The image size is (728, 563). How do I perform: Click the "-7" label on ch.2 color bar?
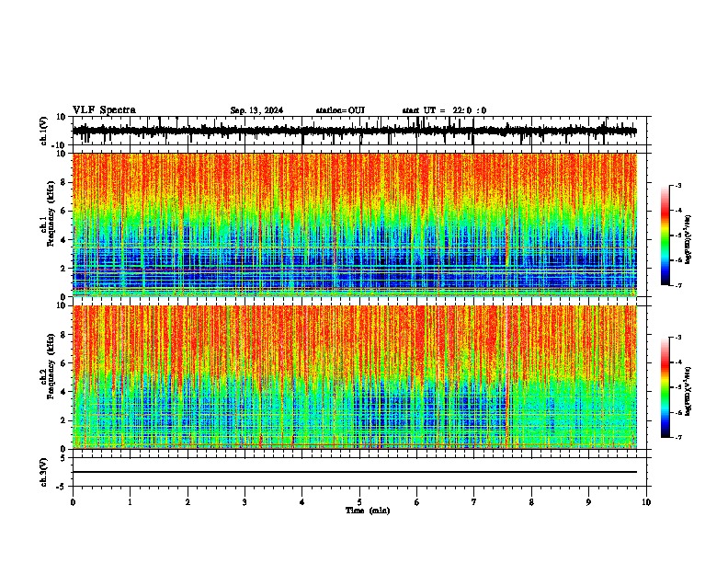coord(678,437)
